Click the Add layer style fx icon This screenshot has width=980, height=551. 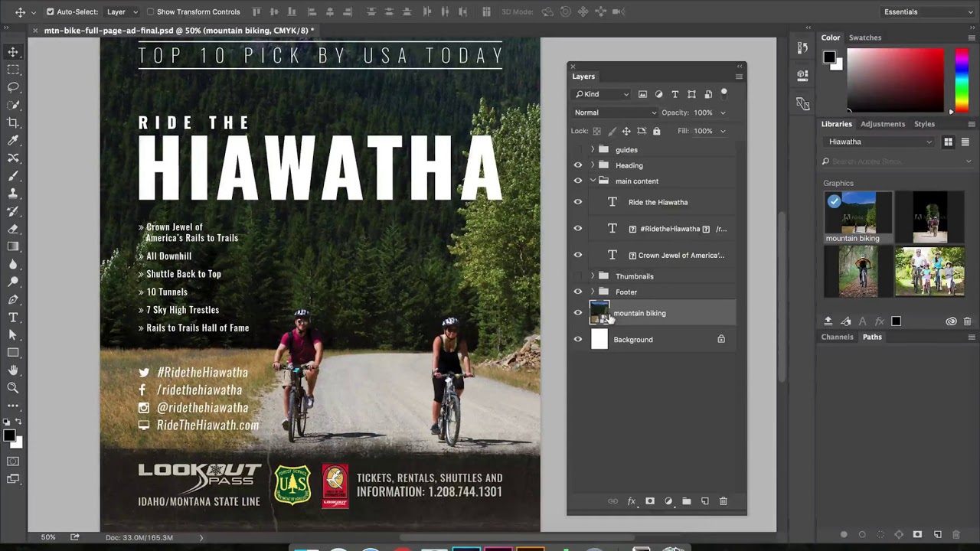632,501
